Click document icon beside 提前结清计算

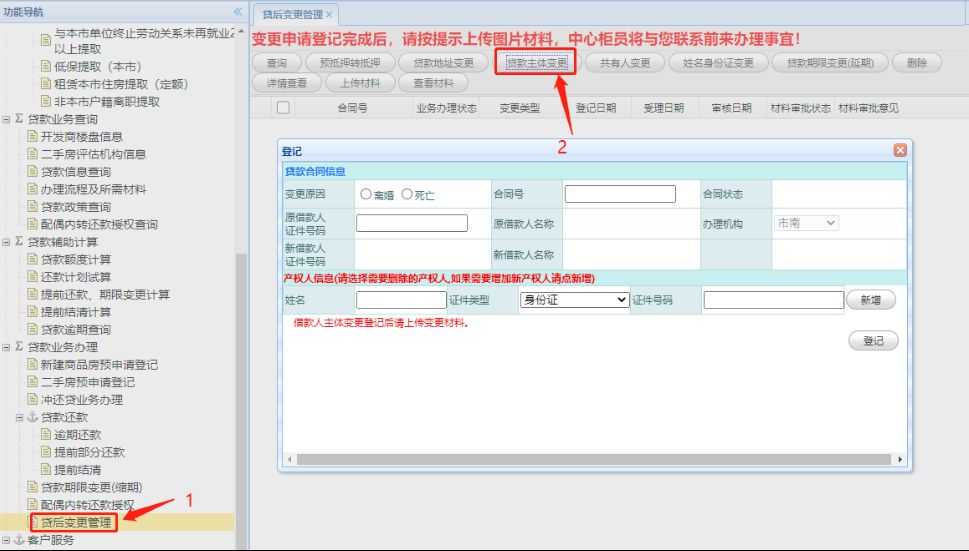(33, 311)
